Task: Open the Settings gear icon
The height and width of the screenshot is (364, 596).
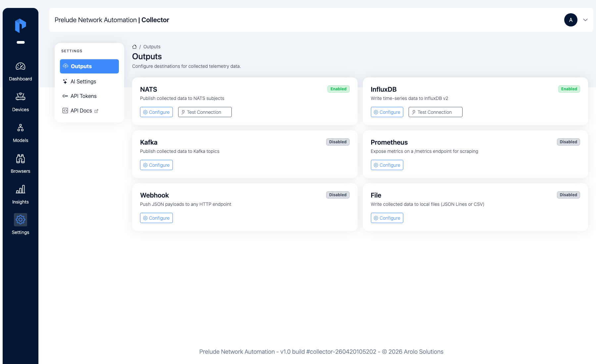Action: 21,220
